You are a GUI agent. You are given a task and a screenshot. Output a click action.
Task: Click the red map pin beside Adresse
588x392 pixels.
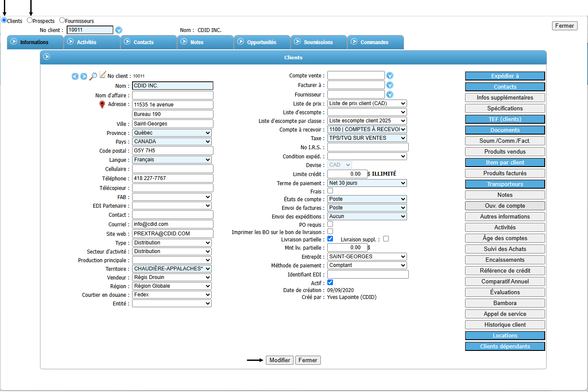[102, 105]
